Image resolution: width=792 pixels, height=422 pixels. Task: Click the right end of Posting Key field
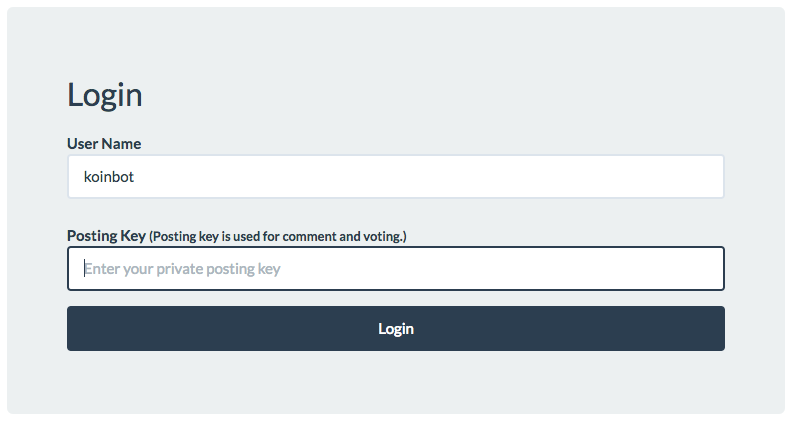point(705,269)
